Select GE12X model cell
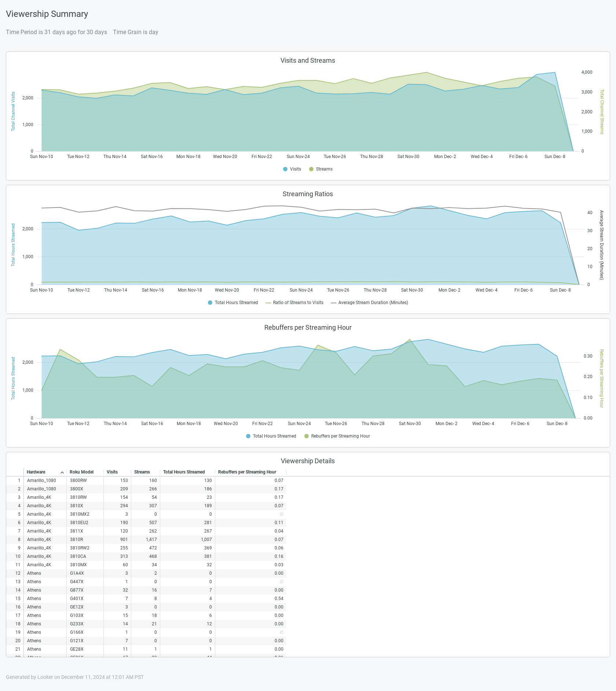Image resolution: width=616 pixels, height=691 pixels. point(77,607)
